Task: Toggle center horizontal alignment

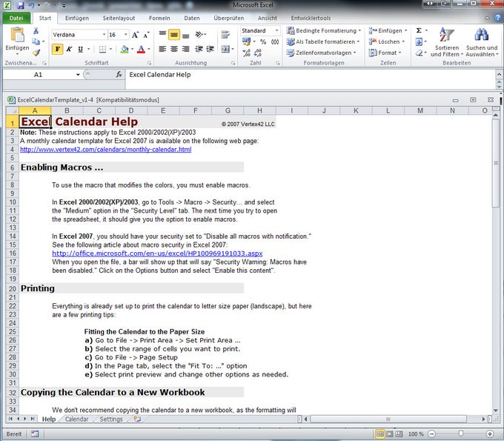Action: coord(174,49)
